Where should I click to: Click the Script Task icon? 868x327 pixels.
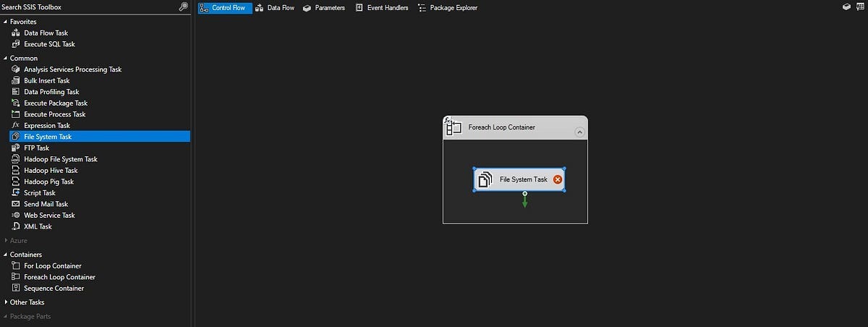(17, 192)
